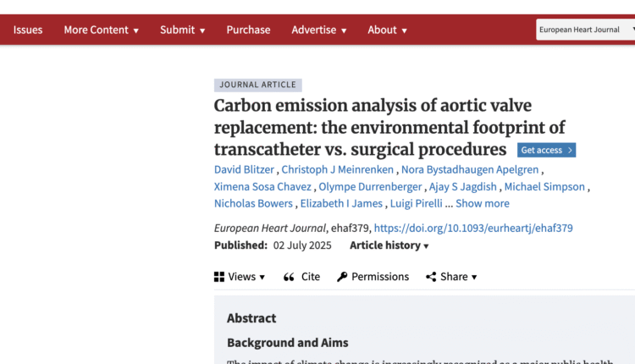Expand the Article history dropdown
Viewport: 635px width, 364px height.
(389, 245)
